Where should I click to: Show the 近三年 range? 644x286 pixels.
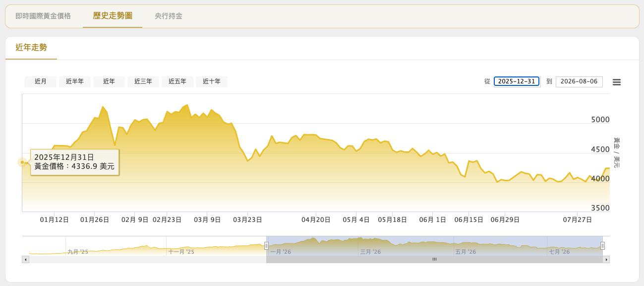point(143,81)
